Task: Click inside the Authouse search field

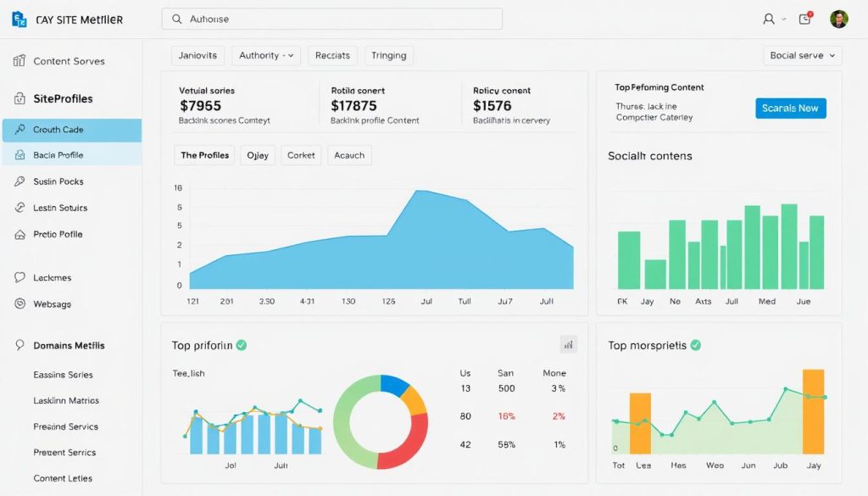Action: (331, 18)
